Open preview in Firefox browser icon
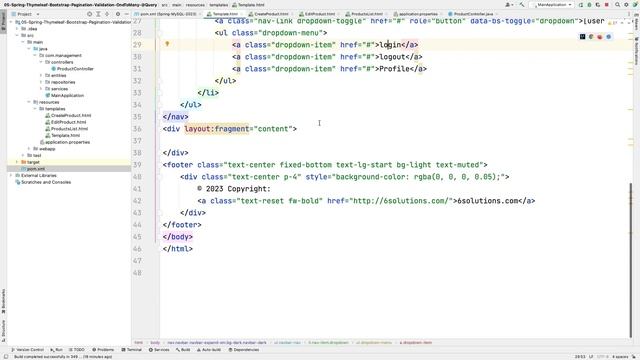 [x=600, y=37]
